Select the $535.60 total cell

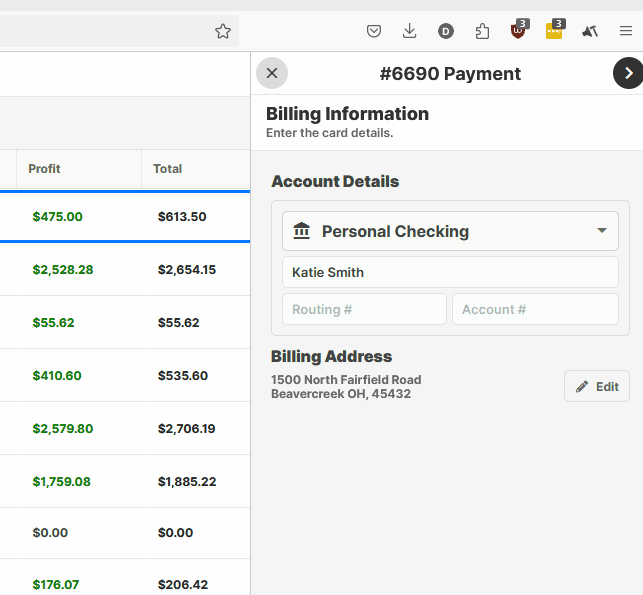point(183,376)
